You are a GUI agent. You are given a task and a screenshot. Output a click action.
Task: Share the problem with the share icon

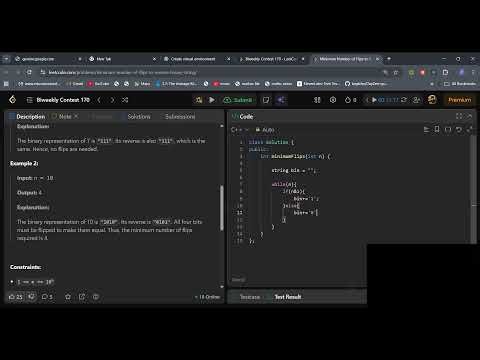point(82,297)
